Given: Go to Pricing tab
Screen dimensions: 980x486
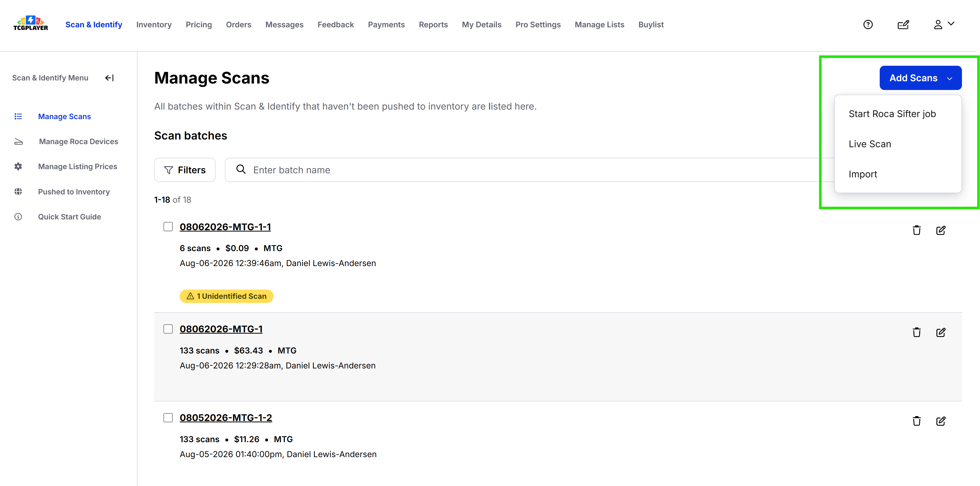Looking at the screenshot, I should point(199,25).
